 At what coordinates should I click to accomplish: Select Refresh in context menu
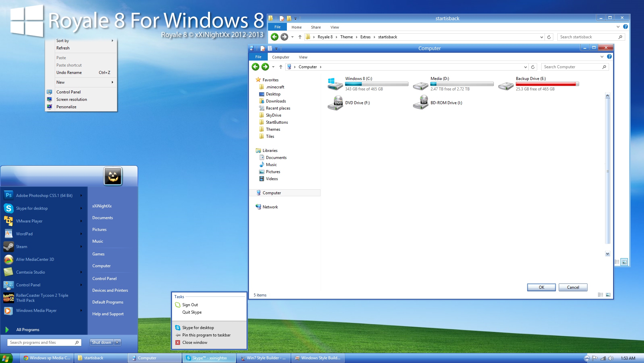(x=81, y=48)
